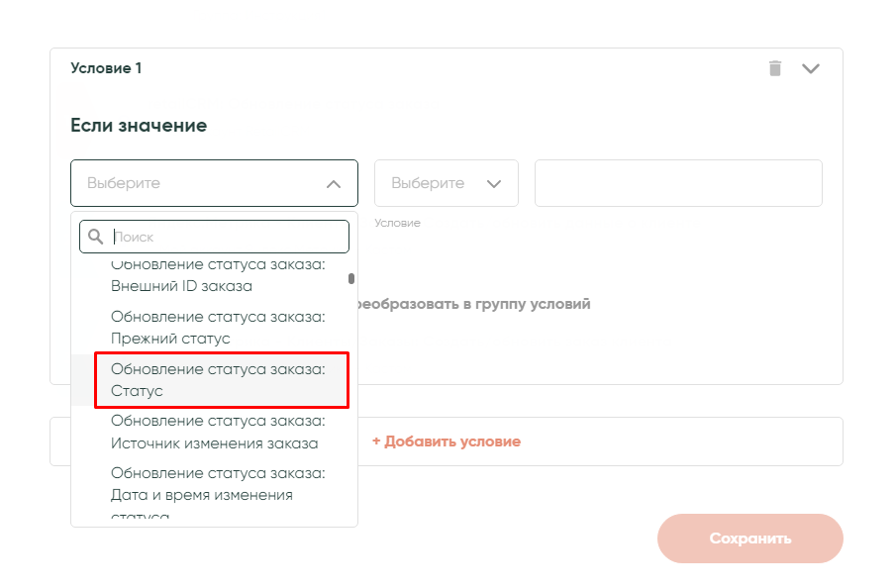895x588 pixels.
Task: Click the 'Выберите' placeholder in the first selector
Action: [x=124, y=184]
